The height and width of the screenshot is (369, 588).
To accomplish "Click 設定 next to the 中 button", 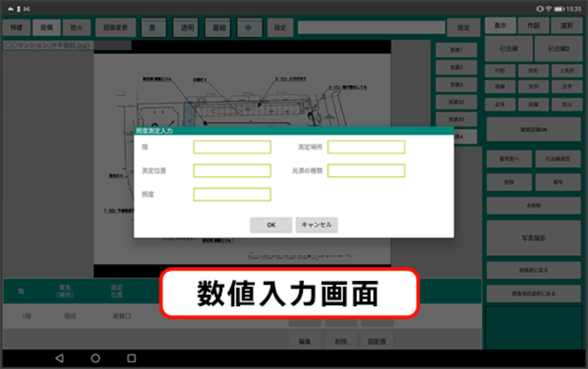I will [280, 28].
